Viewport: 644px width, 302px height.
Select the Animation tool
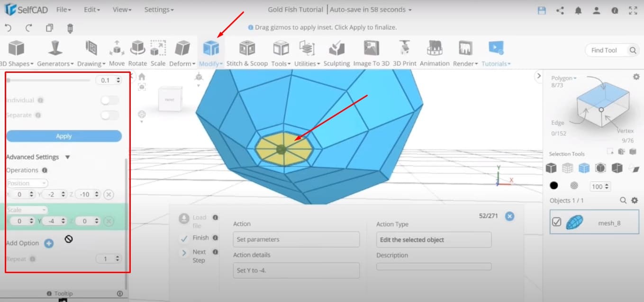(x=434, y=52)
